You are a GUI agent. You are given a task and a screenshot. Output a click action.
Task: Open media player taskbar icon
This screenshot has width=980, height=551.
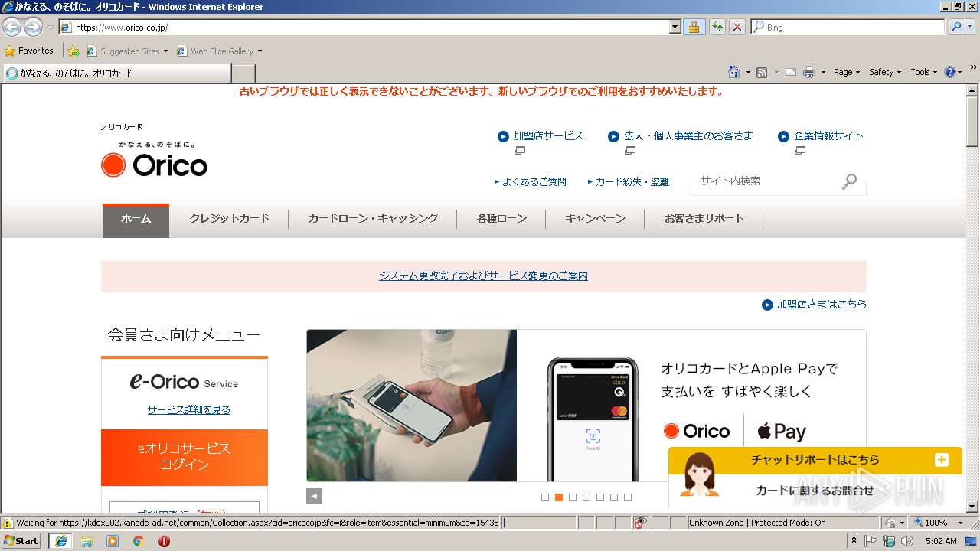(113, 541)
